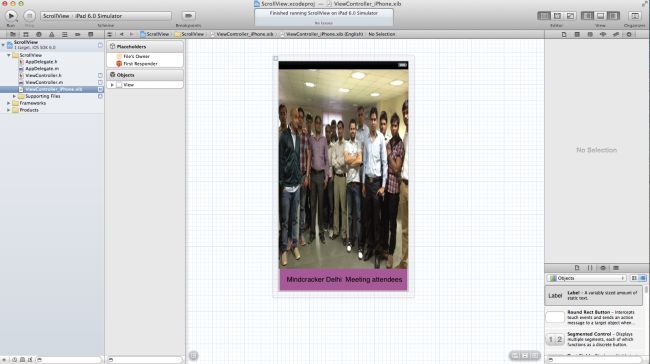
Task: Show the Breakpoint navigator
Action: (x=78, y=34)
